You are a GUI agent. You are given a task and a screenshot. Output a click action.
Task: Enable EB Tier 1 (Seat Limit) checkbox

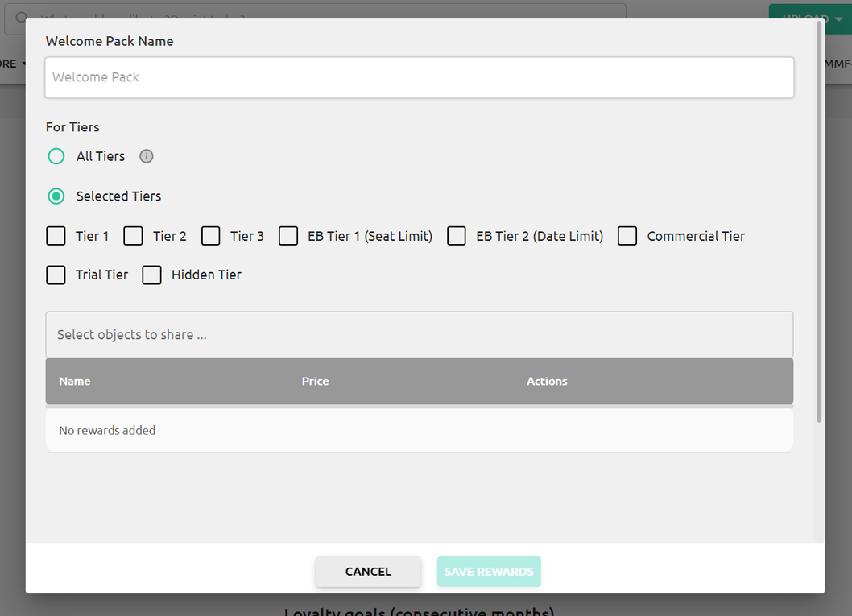[x=288, y=236]
